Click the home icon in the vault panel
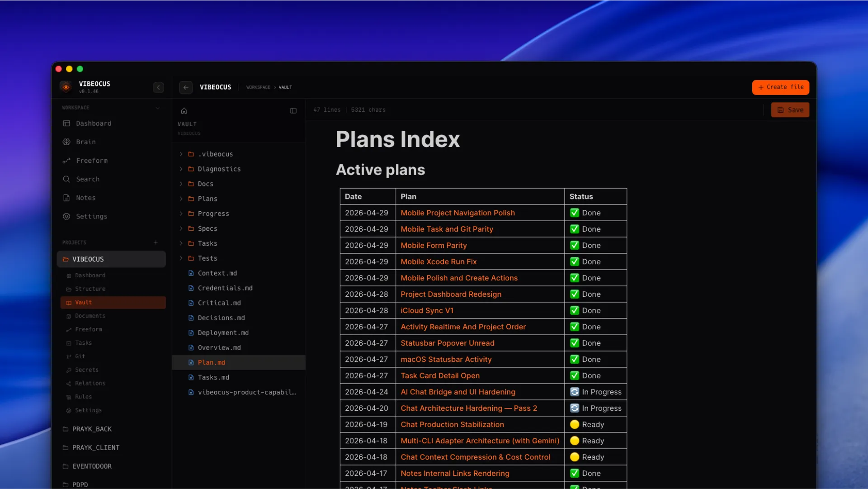This screenshot has width=868, height=489. tap(184, 111)
